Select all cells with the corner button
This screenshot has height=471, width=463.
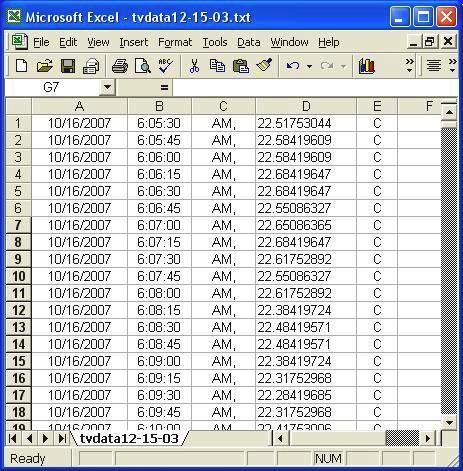[18, 106]
